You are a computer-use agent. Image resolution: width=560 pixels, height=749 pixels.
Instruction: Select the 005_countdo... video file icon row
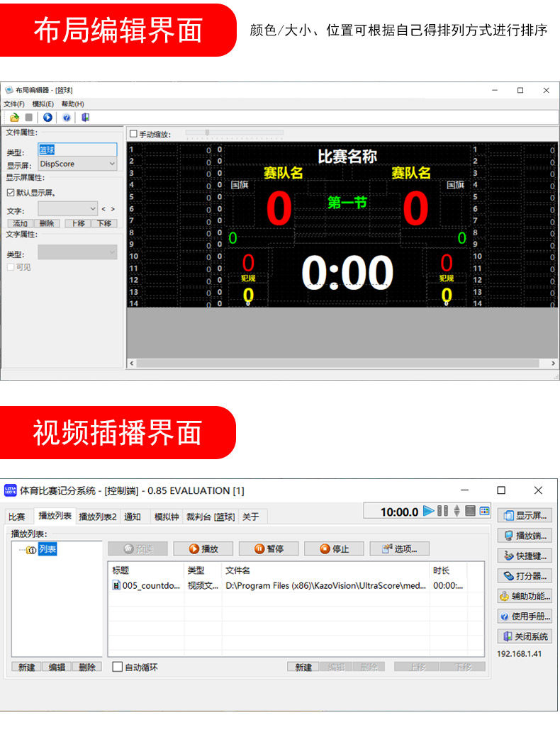point(116,585)
